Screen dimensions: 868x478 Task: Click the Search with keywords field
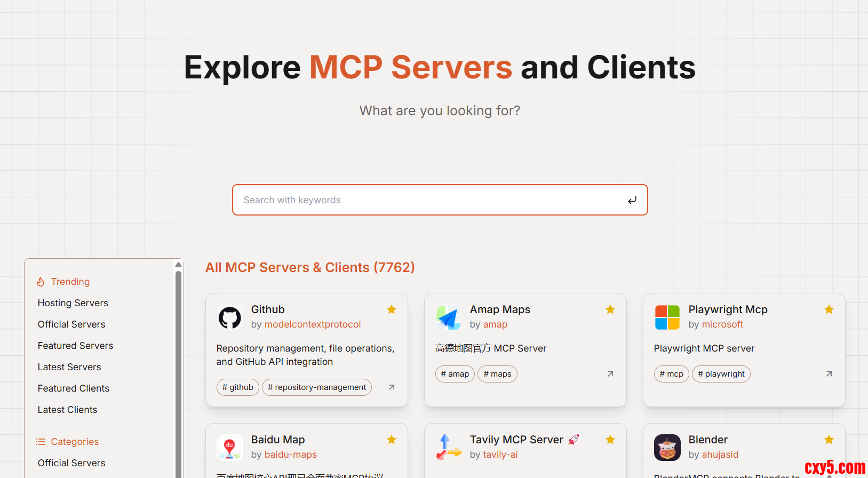[432, 200]
